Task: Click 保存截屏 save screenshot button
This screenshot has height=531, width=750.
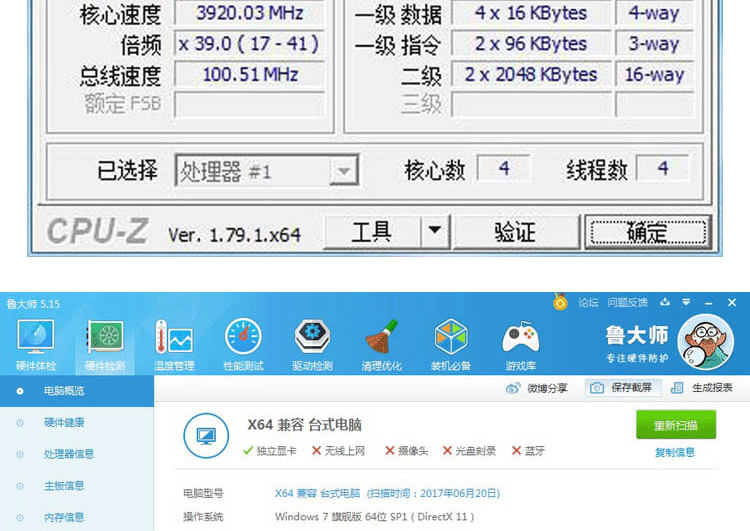Action: [623, 387]
